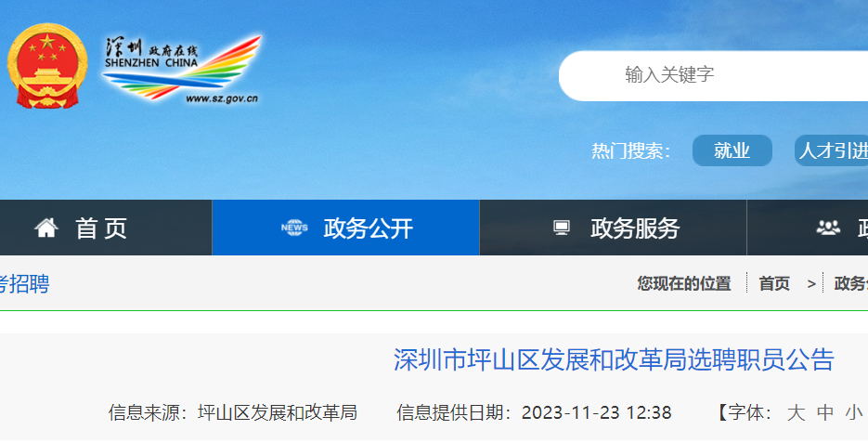The width and height of the screenshot is (868, 443).
Task: Click the www.sz.gov.cn website address text
Action: (x=222, y=98)
